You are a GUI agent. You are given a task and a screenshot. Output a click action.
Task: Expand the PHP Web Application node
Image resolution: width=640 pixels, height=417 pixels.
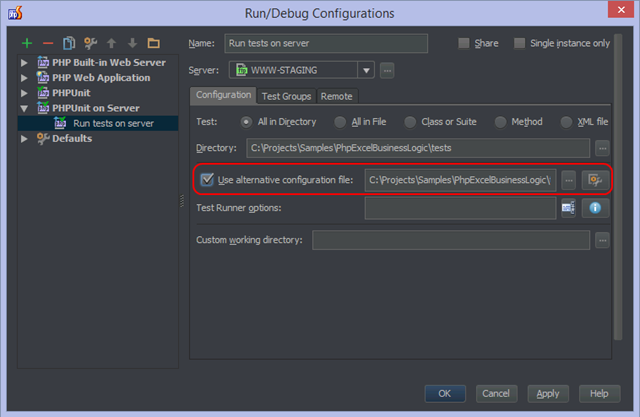tap(24, 78)
